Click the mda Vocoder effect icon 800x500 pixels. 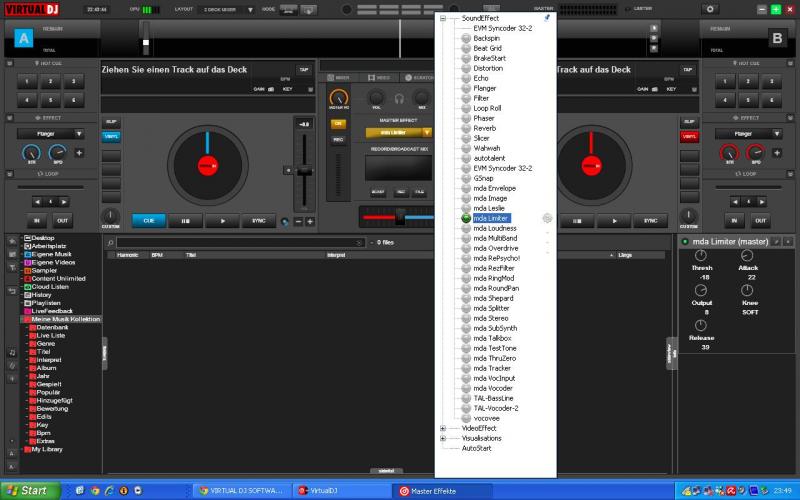(x=466, y=388)
